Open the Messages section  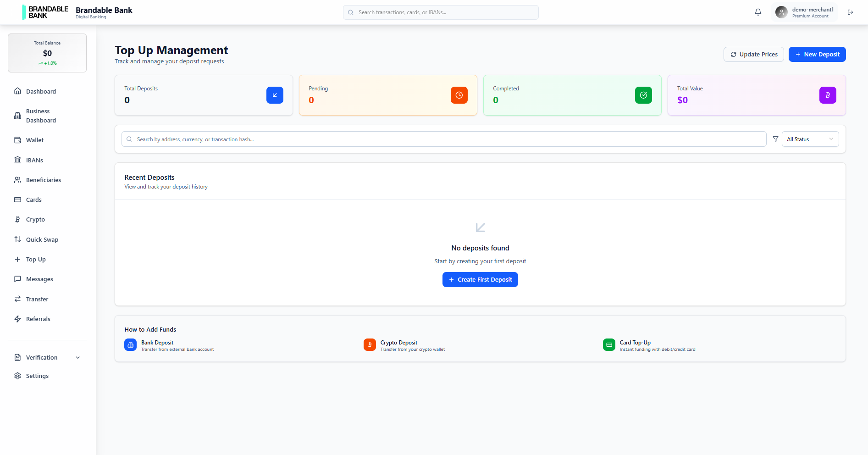39,279
